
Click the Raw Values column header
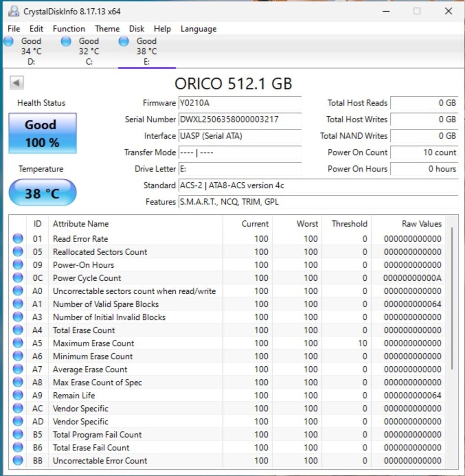point(409,224)
